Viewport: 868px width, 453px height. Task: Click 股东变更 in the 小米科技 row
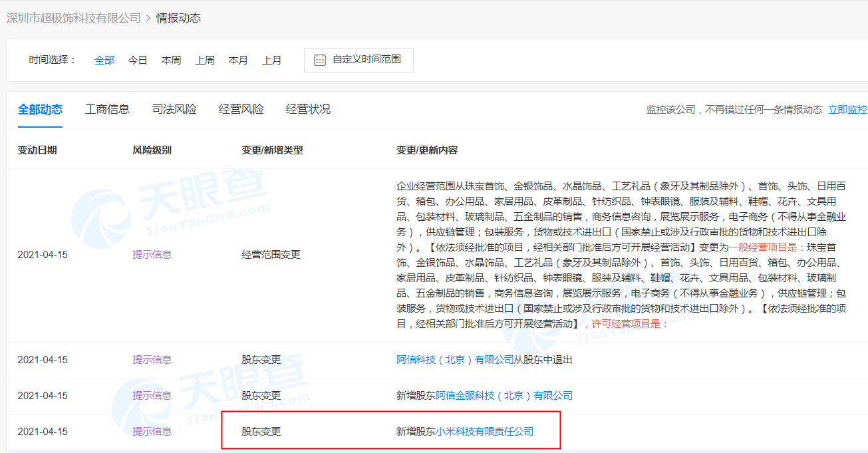pyautogui.click(x=261, y=432)
